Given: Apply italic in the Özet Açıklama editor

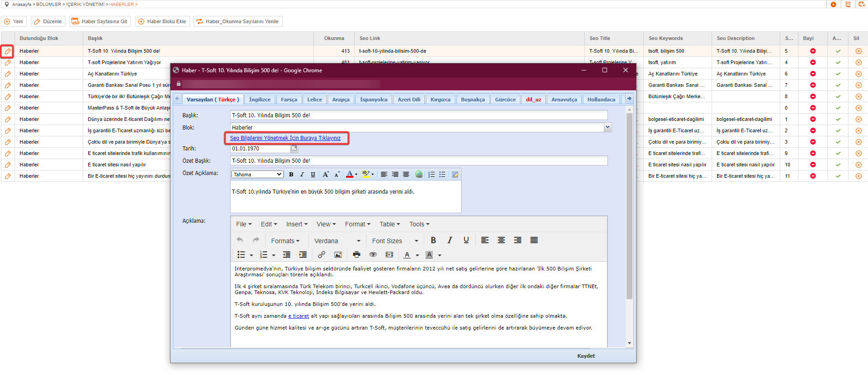Looking at the screenshot, I should tap(302, 175).
